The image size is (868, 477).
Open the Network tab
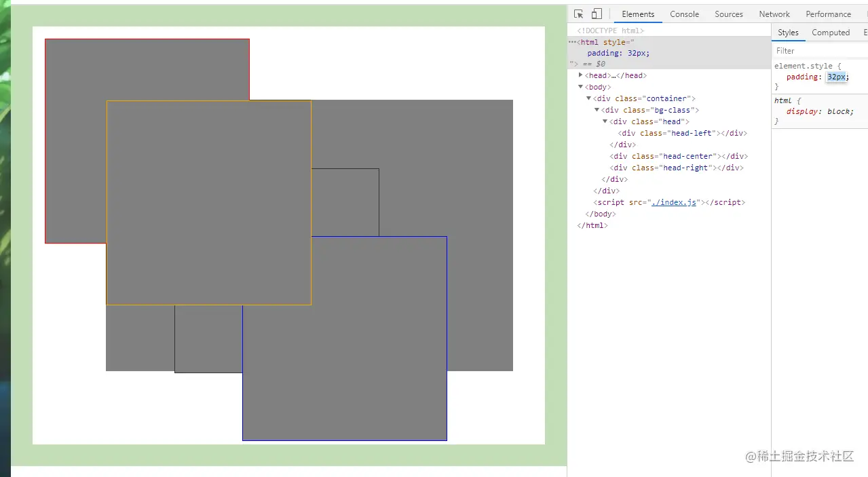[x=774, y=14]
